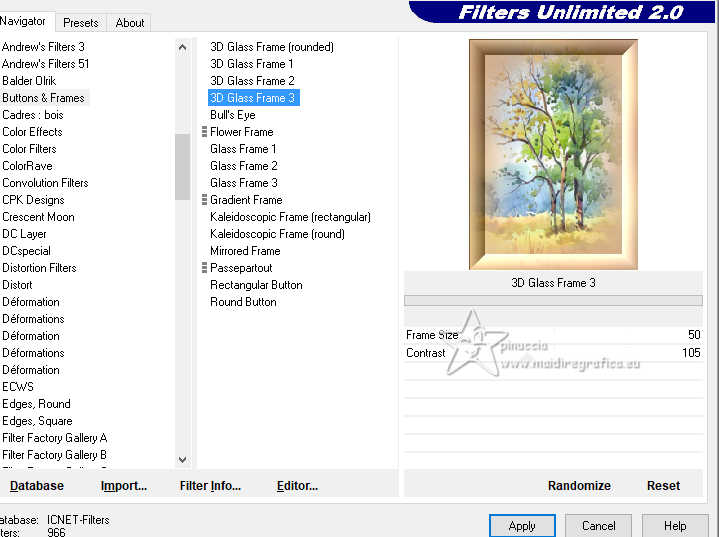Open Filter Info...
719x537 pixels.
[x=210, y=485]
